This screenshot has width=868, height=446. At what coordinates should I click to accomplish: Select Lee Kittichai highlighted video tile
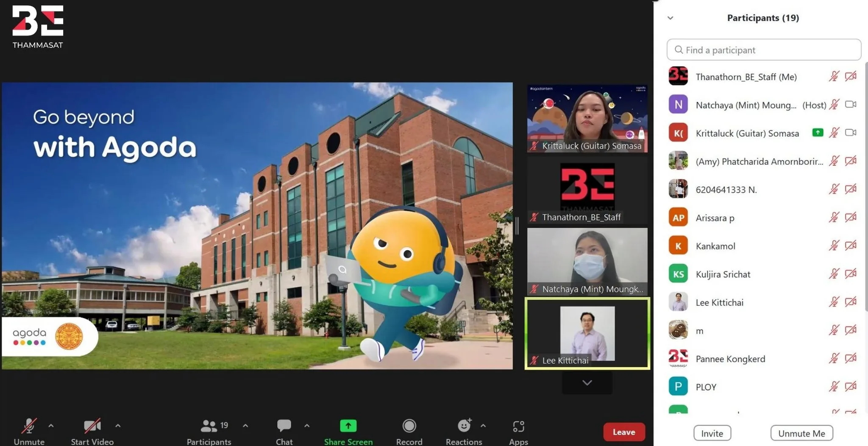pyautogui.click(x=587, y=333)
